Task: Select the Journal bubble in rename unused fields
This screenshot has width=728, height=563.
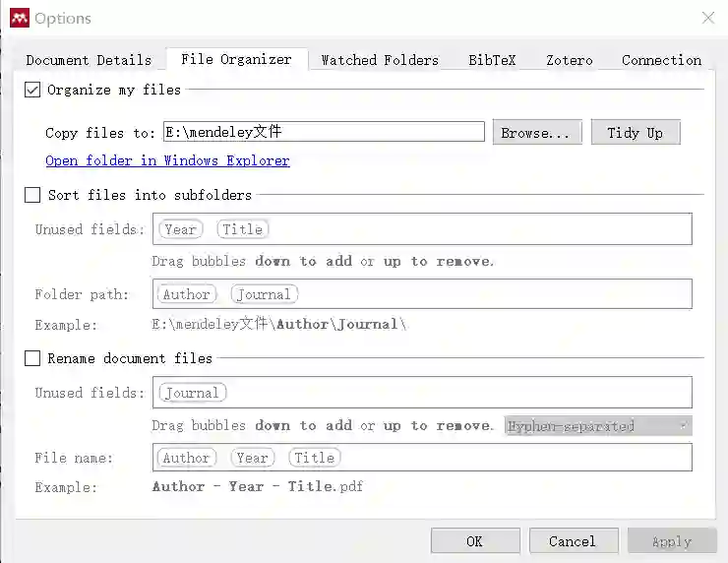Action: click(192, 393)
